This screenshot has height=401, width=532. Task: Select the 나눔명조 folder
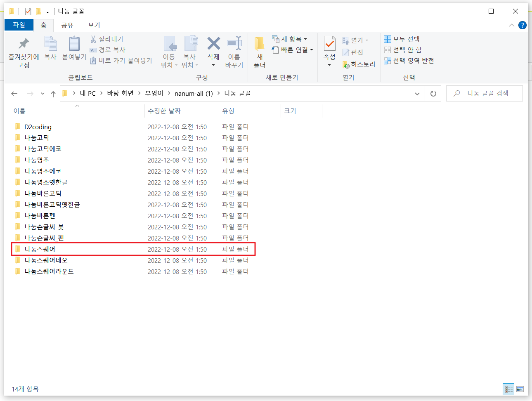coord(37,160)
